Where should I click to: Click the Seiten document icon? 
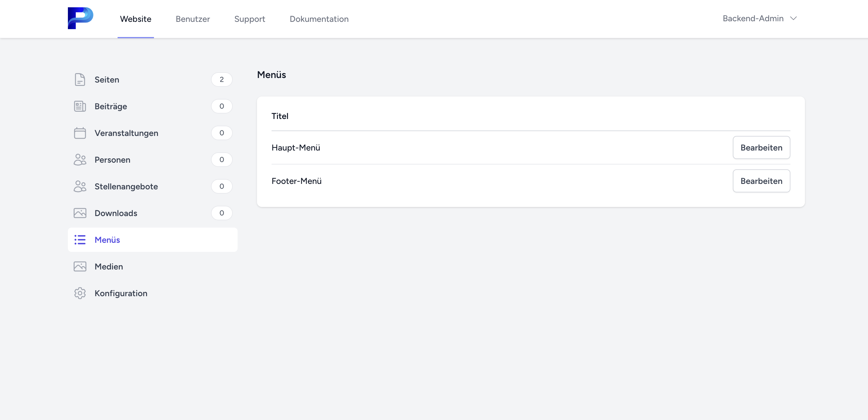80,80
